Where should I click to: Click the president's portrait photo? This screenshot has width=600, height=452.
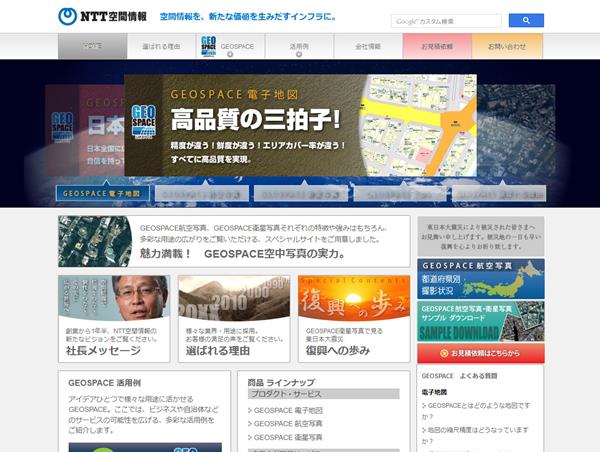tap(140, 297)
